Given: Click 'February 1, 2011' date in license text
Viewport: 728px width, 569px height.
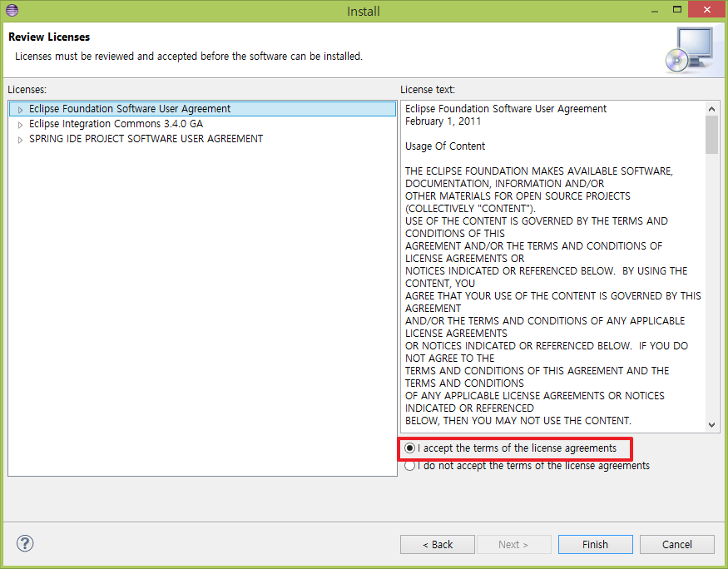Looking at the screenshot, I should click(x=443, y=121).
